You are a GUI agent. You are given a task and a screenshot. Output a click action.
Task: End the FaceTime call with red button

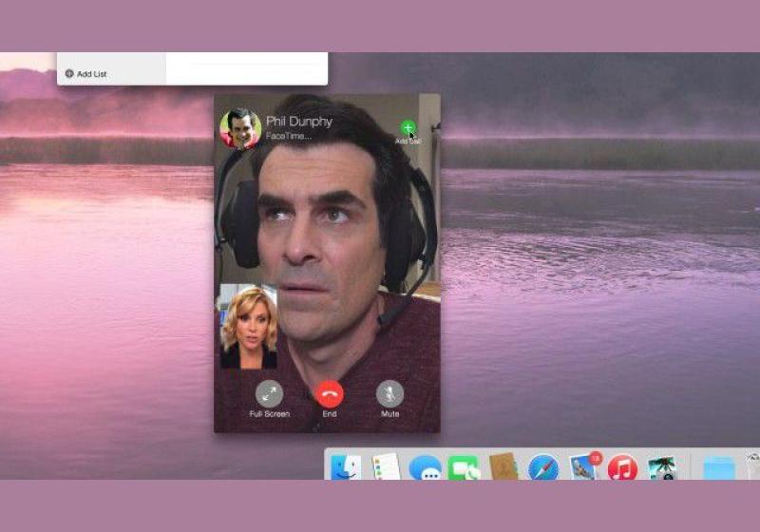pyautogui.click(x=329, y=393)
